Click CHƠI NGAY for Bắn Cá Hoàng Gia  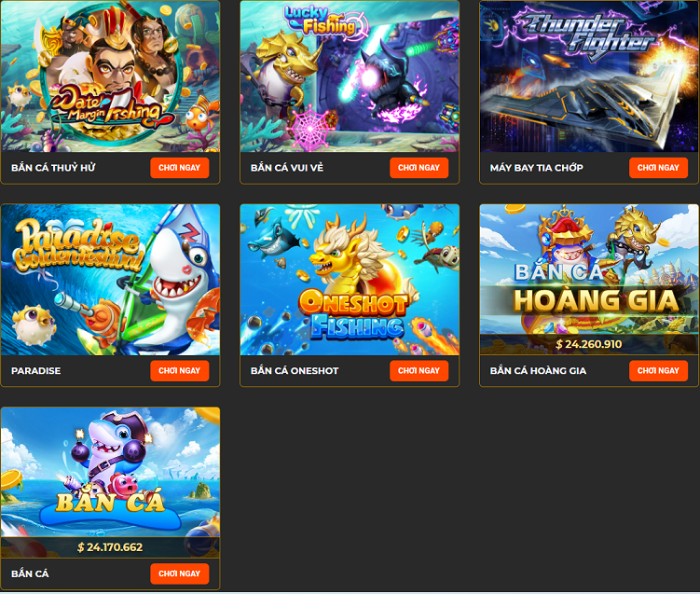(x=658, y=371)
